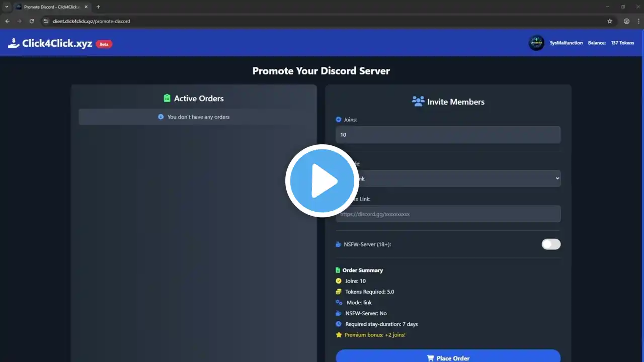The image size is (644, 362).
Task: Click the NSFW-Server label icon
Action: 339,244
